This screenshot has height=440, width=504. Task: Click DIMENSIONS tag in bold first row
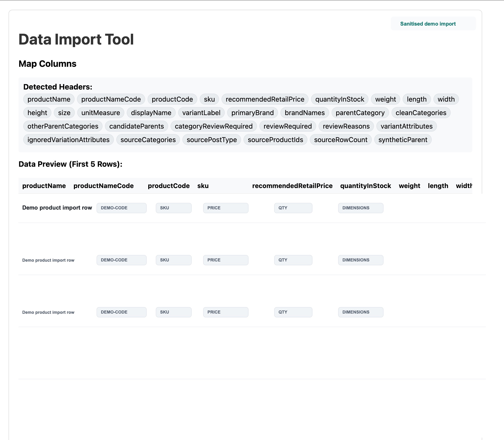pyautogui.click(x=360, y=208)
